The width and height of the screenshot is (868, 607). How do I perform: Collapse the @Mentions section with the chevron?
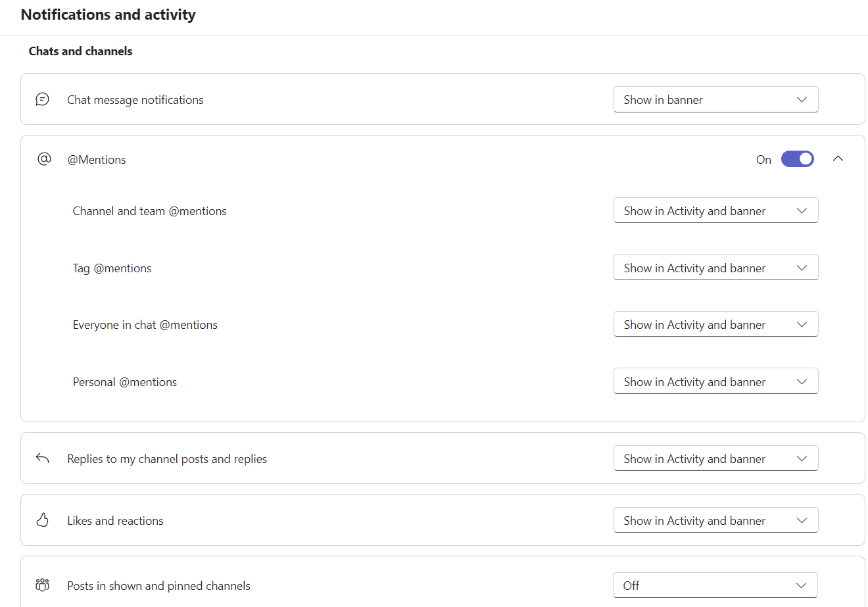point(838,158)
